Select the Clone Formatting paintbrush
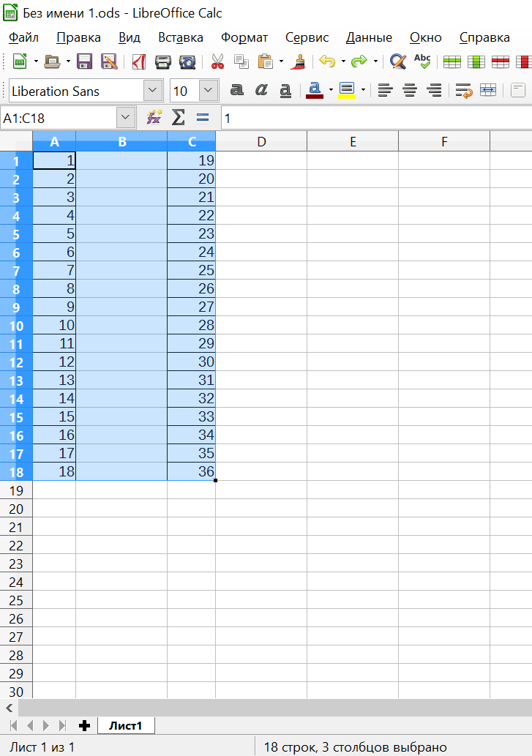532x756 pixels. pyautogui.click(x=300, y=61)
